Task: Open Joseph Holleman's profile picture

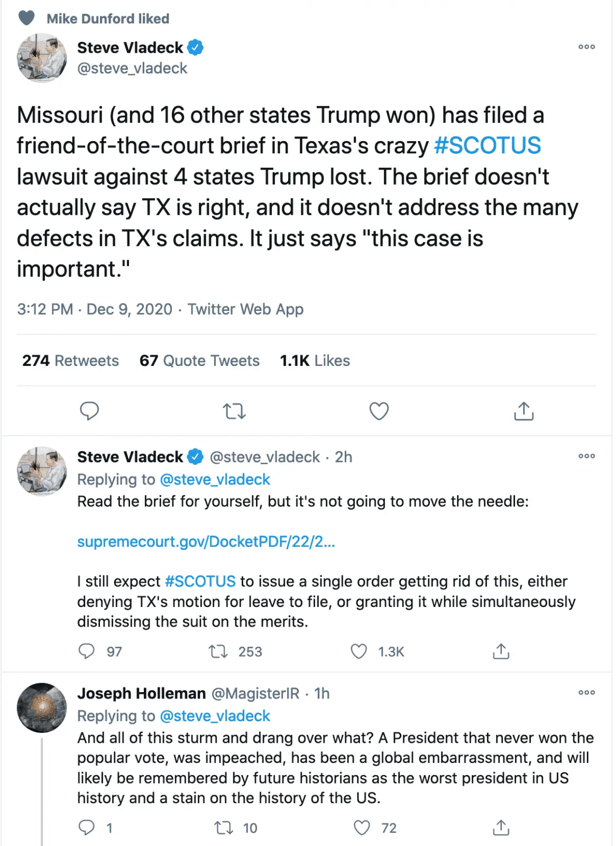Action: [42, 707]
